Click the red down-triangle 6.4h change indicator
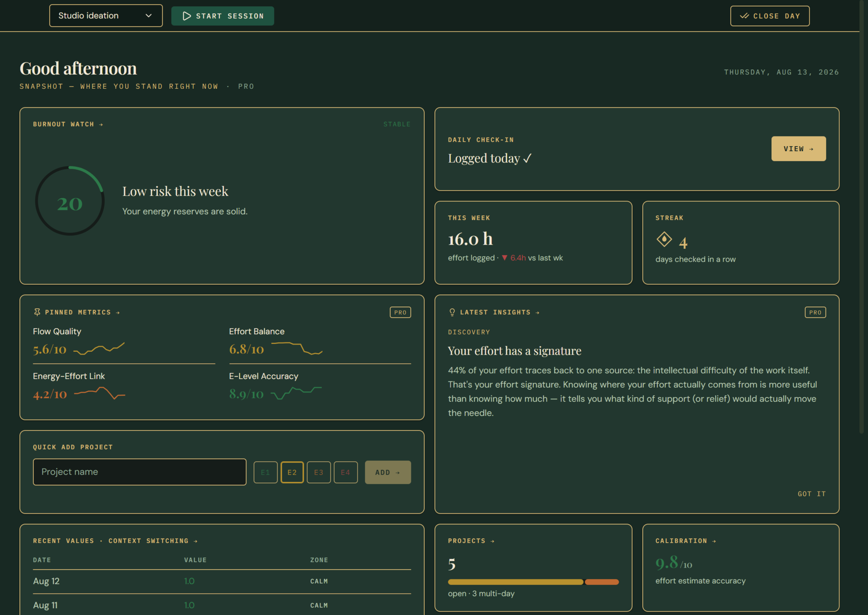Screen dimensions: 868x615 (514, 258)
